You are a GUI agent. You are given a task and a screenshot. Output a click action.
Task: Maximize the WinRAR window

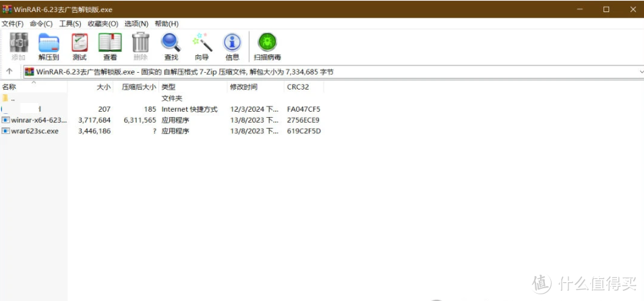click(x=606, y=9)
